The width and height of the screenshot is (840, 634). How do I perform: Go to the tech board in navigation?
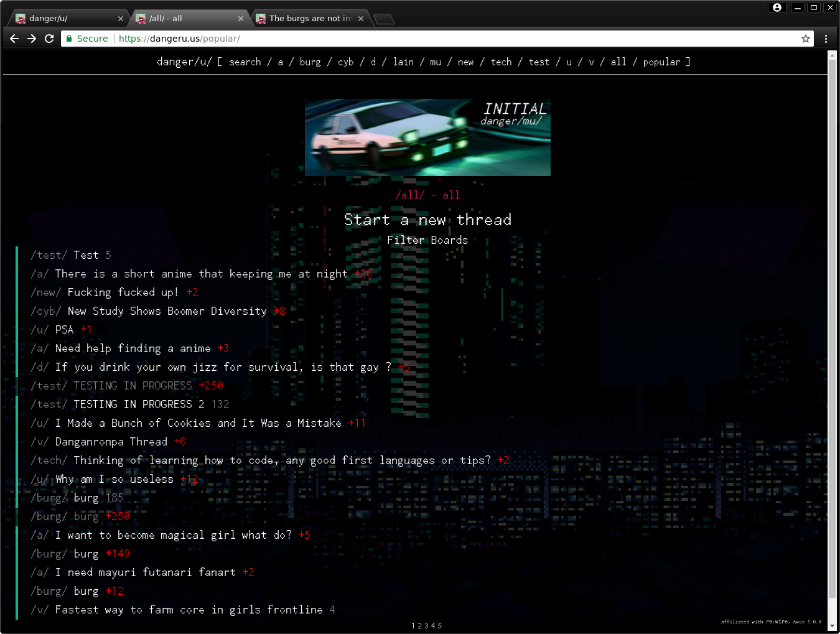(501, 62)
